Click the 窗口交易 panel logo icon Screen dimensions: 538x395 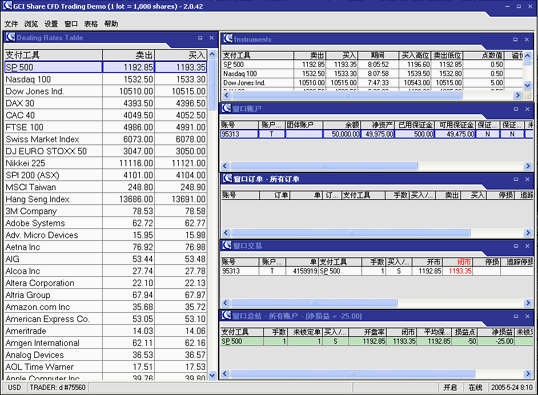point(227,245)
